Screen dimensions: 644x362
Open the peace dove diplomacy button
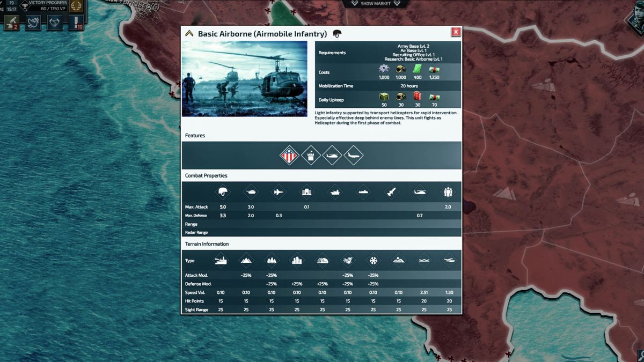tap(33, 22)
